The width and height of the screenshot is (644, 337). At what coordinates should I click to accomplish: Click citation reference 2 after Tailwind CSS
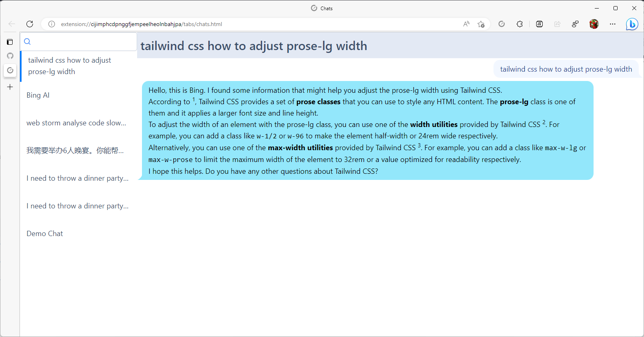[x=544, y=122]
